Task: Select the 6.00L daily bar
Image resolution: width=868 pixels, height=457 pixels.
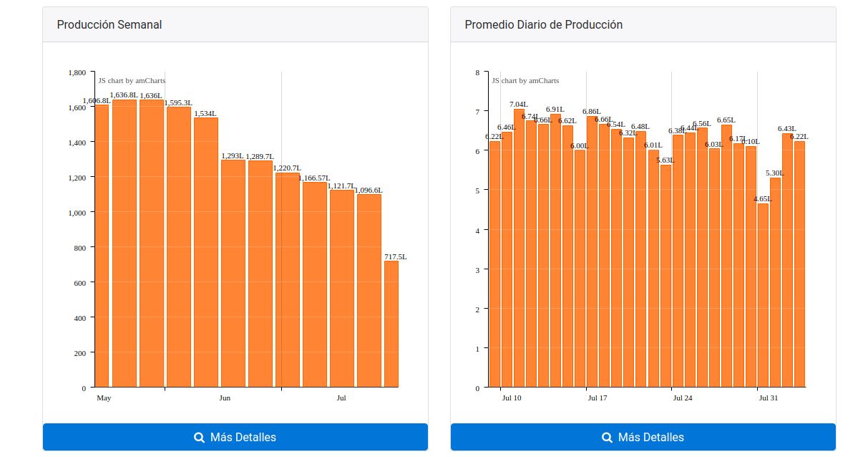Action: 580,269
